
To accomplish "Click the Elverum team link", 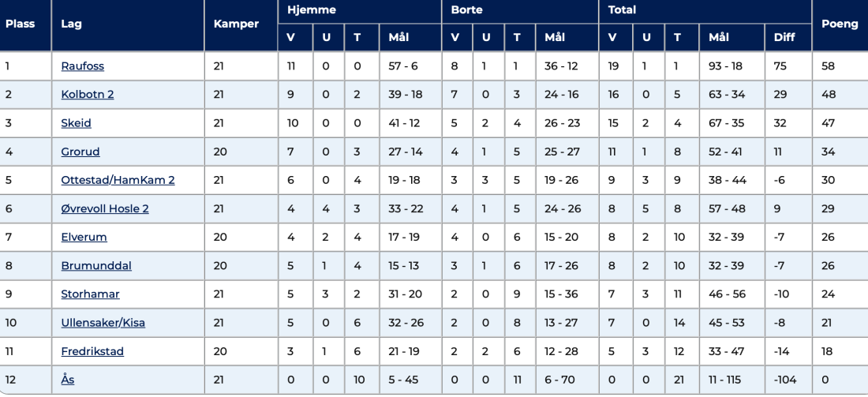I will pos(84,237).
